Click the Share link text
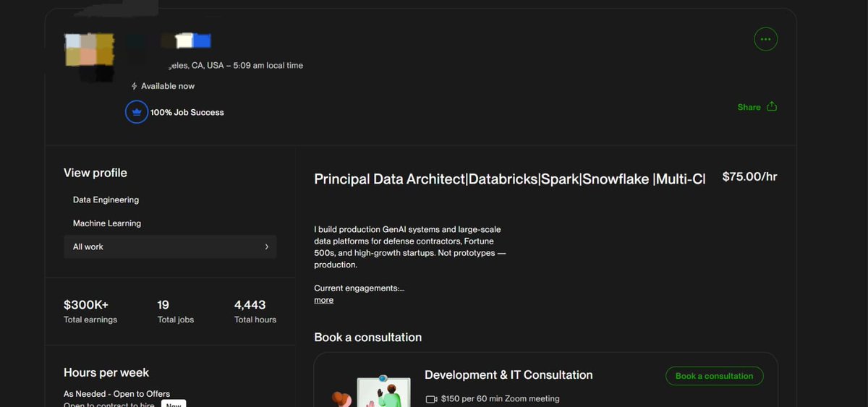Viewport: 868px width, 407px height. (749, 107)
